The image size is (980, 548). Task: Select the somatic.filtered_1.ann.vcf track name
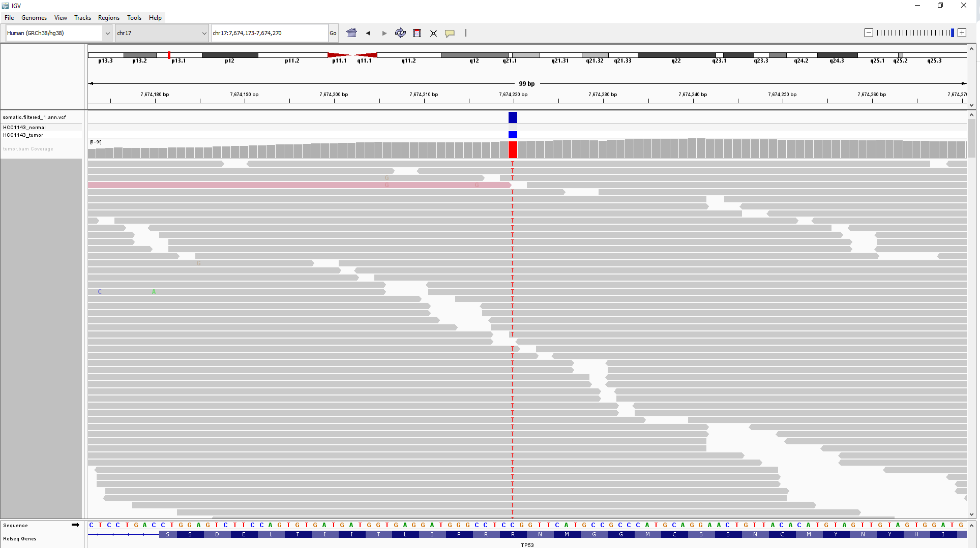pyautogui.click(x=34, y=117)
